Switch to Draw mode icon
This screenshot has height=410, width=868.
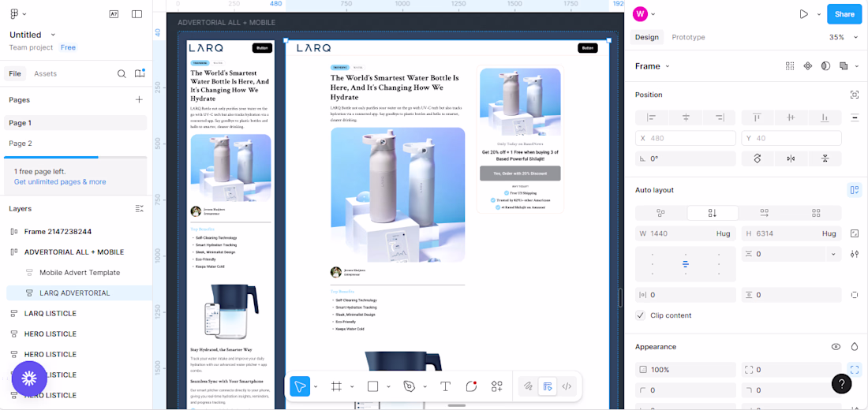point(528,386)
